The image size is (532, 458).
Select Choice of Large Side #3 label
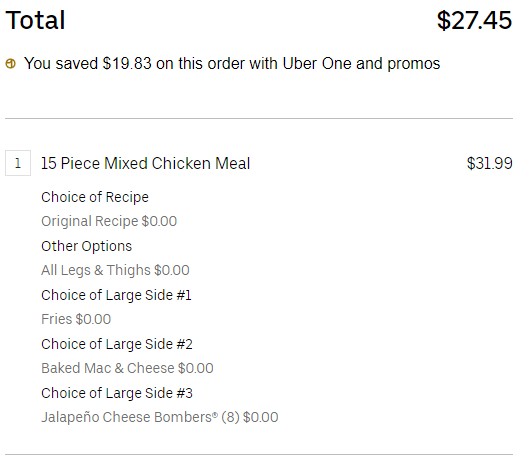117,394
